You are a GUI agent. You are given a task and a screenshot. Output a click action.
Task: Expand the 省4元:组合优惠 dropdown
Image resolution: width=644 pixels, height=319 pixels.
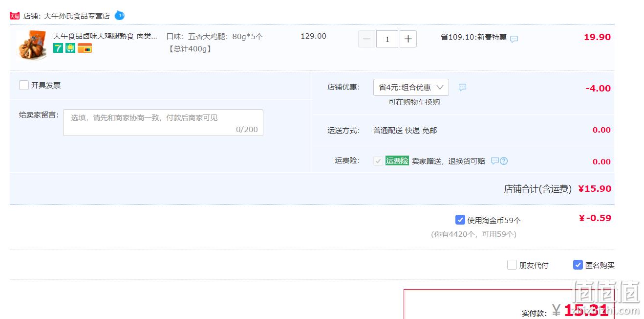click(x=411, y=87)
